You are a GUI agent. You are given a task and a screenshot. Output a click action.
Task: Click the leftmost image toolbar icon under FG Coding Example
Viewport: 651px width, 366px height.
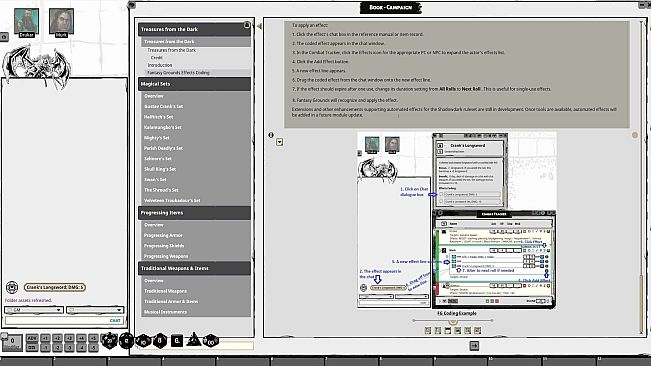(x=428, y=330)
